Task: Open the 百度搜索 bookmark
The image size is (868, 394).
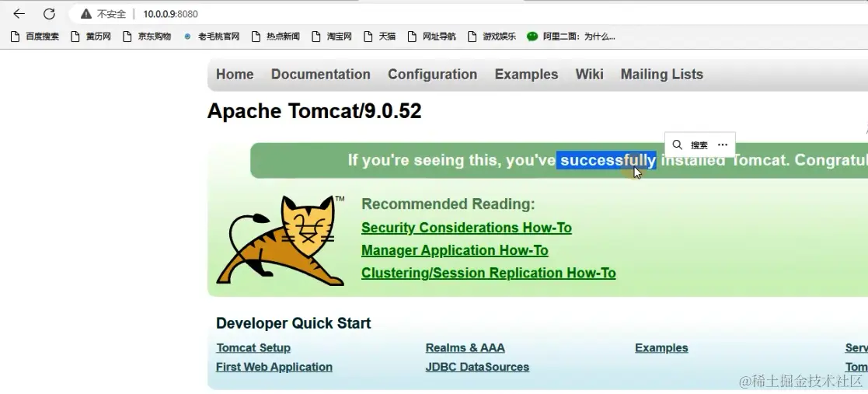Action: [35, 37]
